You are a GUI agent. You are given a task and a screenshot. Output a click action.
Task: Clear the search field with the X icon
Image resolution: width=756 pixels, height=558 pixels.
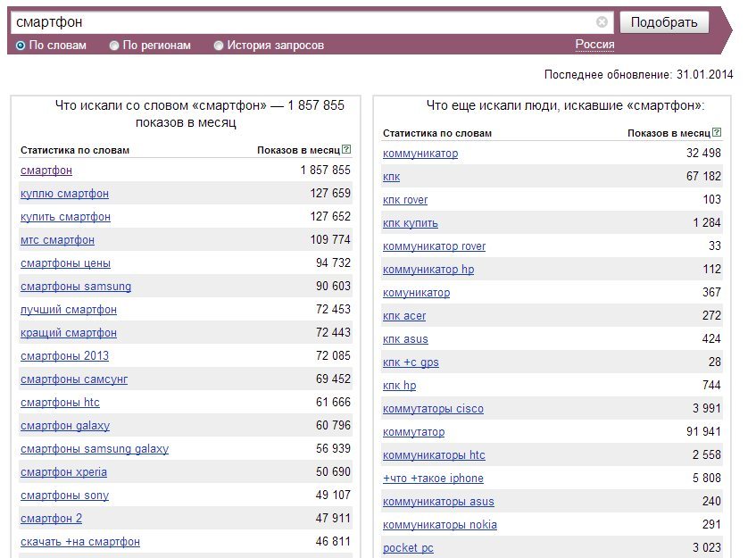(x=602, y=21)
